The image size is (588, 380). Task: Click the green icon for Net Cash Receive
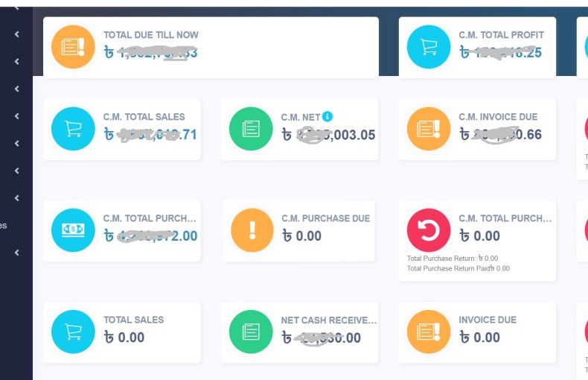[251, 332]
